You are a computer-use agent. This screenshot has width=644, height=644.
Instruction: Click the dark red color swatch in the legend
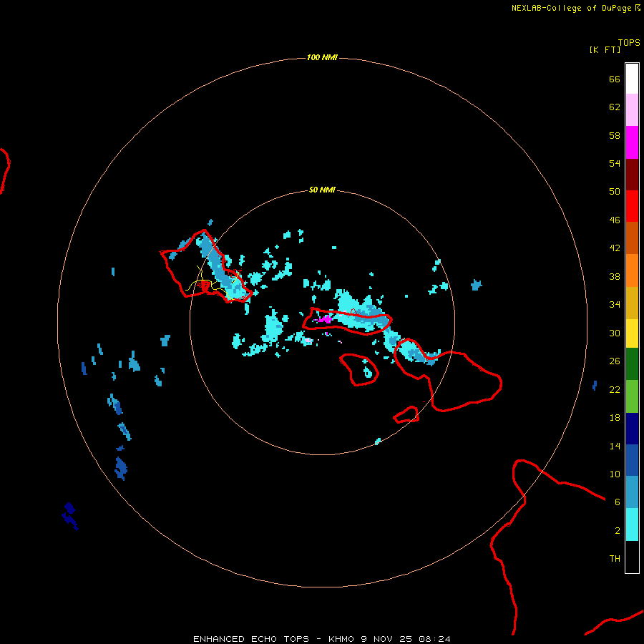click(x=632, y=174)
